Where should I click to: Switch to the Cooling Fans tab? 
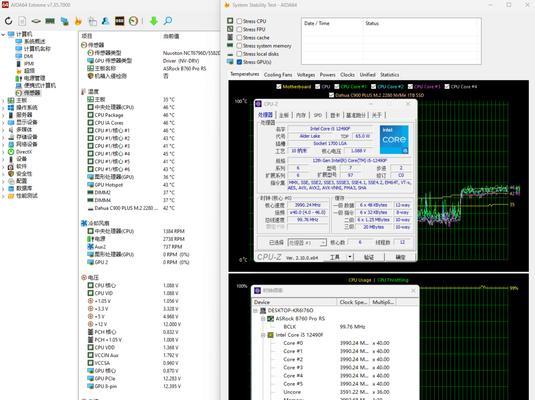coord(278,75)
